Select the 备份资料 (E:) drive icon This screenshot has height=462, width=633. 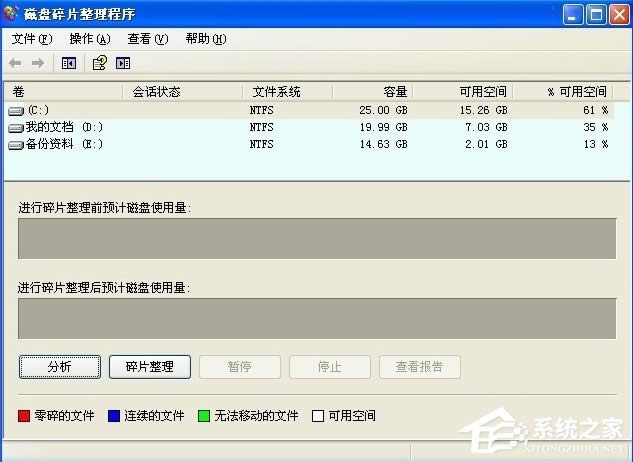pyautogui.click(x=16, y=144)
